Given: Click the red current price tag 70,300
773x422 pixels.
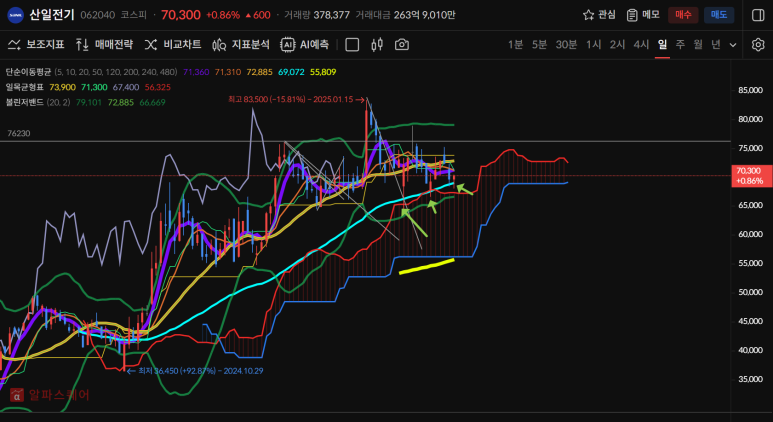Looking at the screenshot, I should (751, 176).
